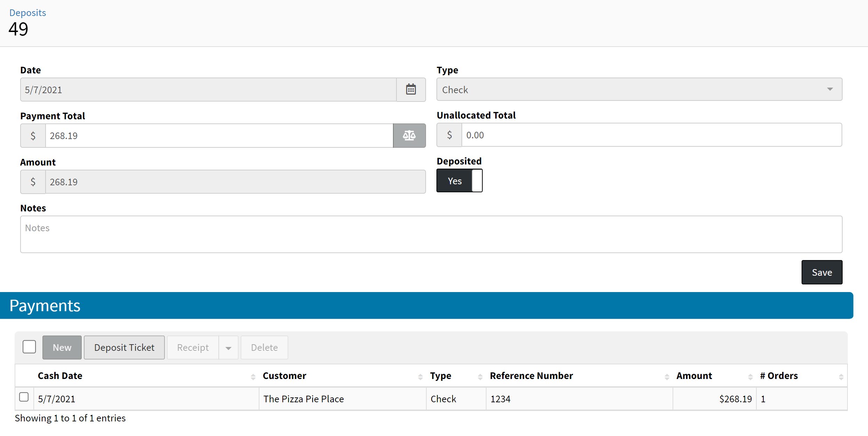Expand the Receipt split-button arrow
Image resolution: width=868 pixels, height=436 pixels.
pyautogui.click(x=228, y=348)
